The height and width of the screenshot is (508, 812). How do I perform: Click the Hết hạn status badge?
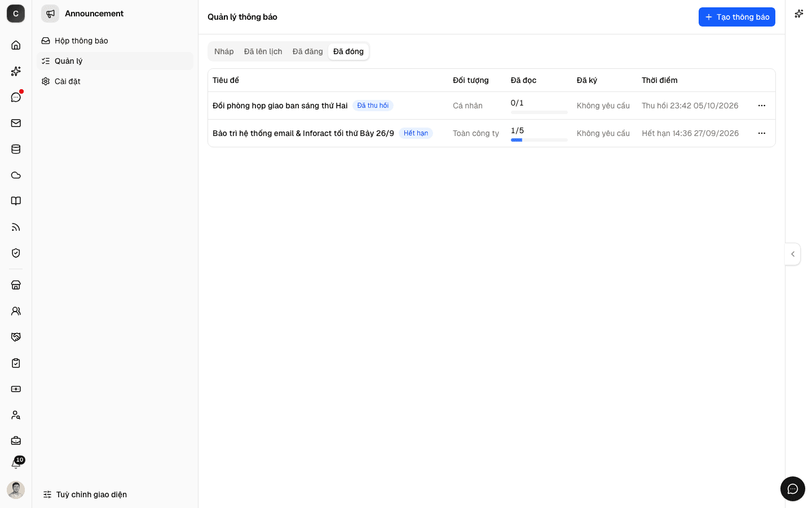416,133
